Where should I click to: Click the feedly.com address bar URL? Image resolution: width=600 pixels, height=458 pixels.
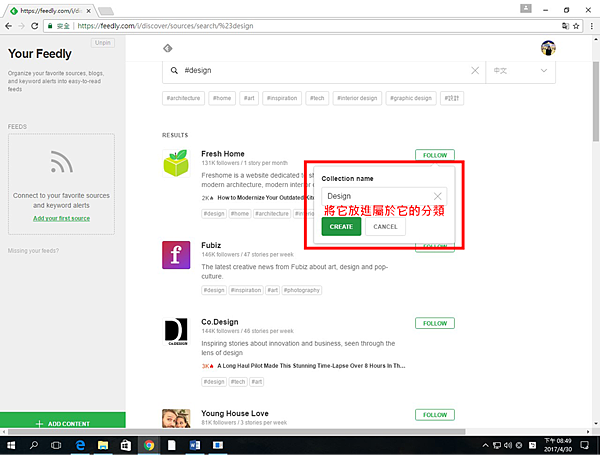click(165, 26)
